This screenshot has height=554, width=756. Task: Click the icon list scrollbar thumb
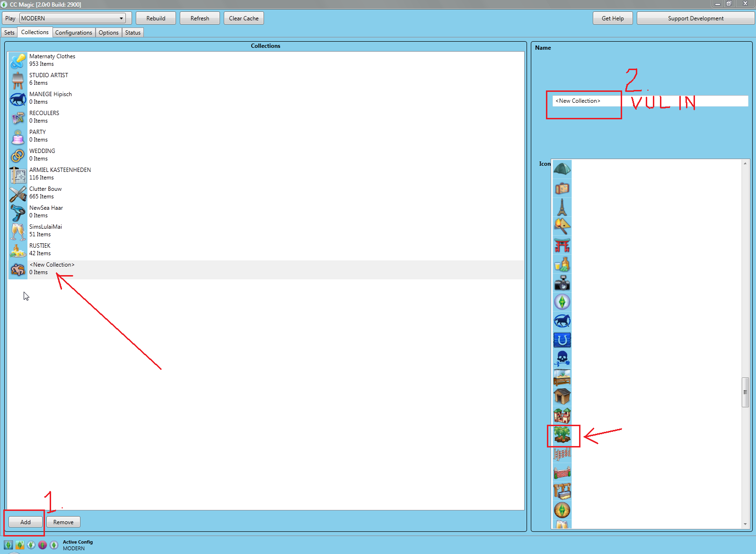coord(745,392)
